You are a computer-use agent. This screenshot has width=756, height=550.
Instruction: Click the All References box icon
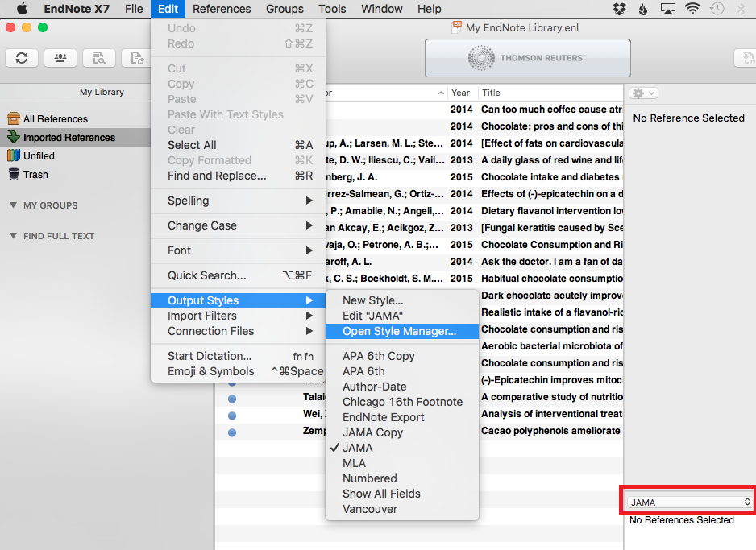coord(14,118)
